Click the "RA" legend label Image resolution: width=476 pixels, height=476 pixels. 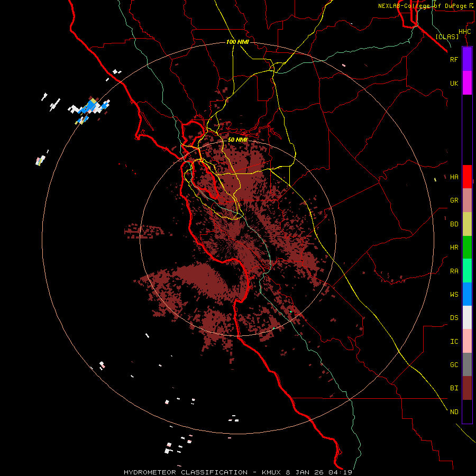(x=454, y=271)
